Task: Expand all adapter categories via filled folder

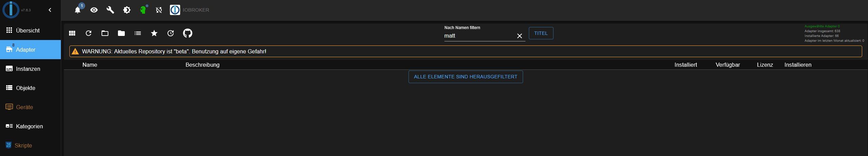Action: click(121, 33)
